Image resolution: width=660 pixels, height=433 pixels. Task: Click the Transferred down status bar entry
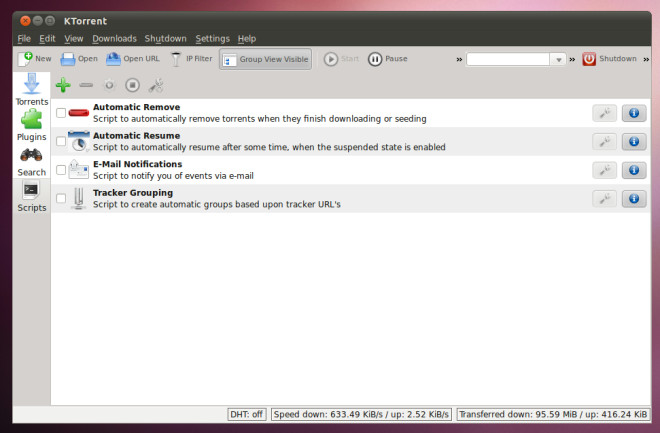pyautogui.click(x=553, y=414)
